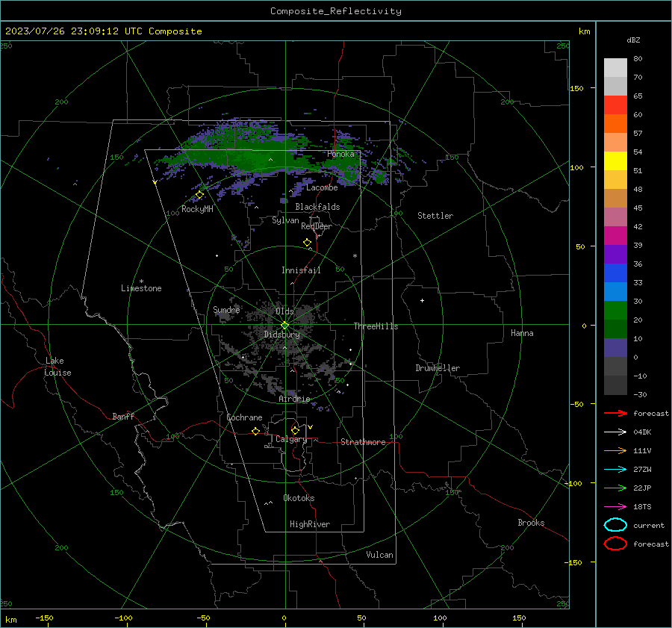
Task: Click the -150 tick on bottom km axis
Action: pos(44,618)
